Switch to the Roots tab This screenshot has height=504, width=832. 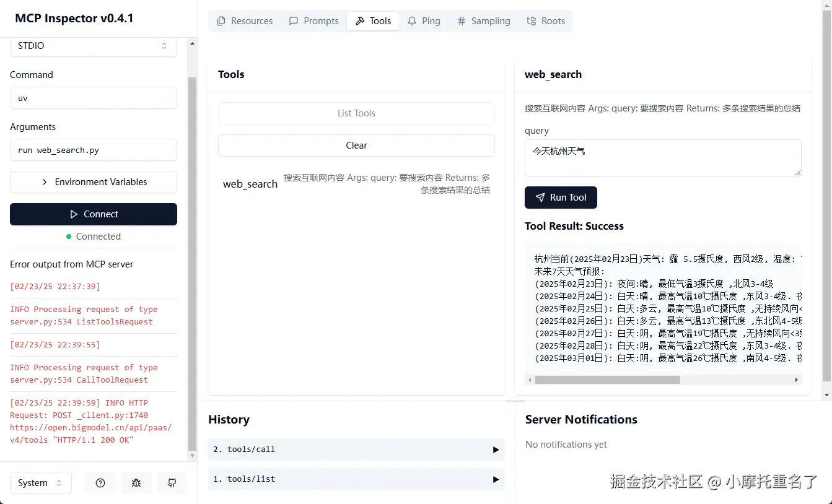(x=546, y=21)
